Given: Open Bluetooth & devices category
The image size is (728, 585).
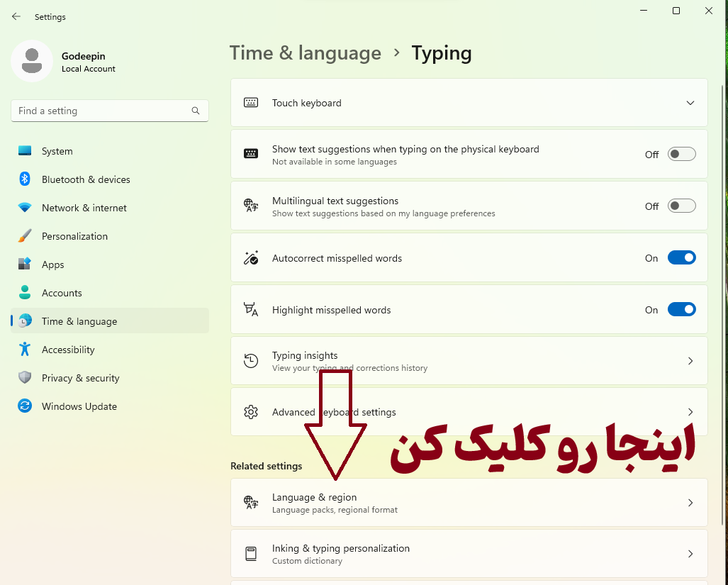Looking at the screenshot, I should pyautogui.click(x=110, y=179).
